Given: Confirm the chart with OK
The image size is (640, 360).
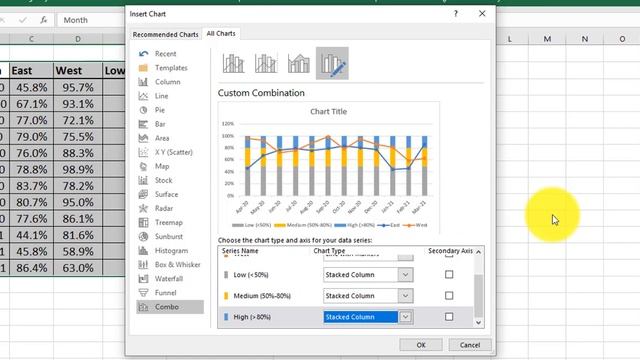Looking at the screenshot, I should tap(421, 345).
